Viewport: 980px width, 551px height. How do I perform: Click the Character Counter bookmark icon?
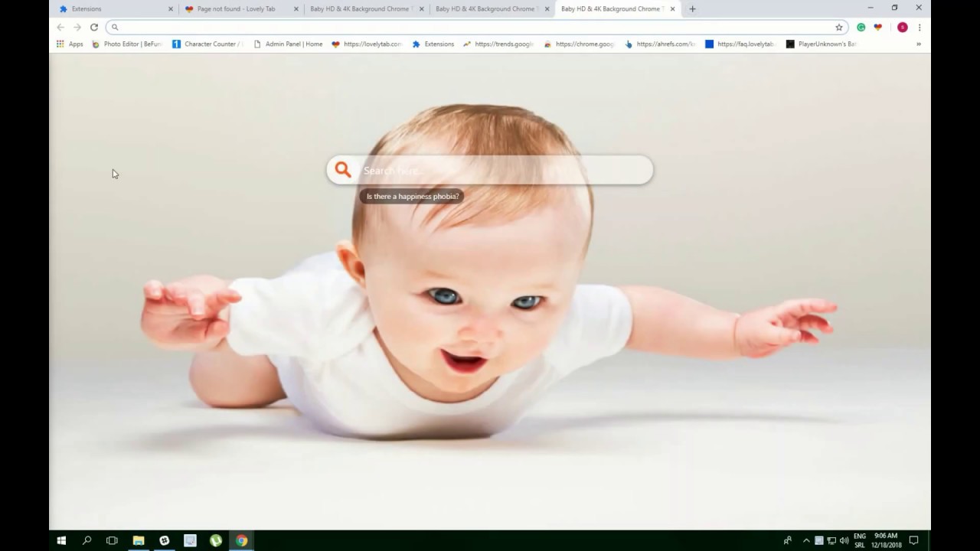click(x=177, y=44)
